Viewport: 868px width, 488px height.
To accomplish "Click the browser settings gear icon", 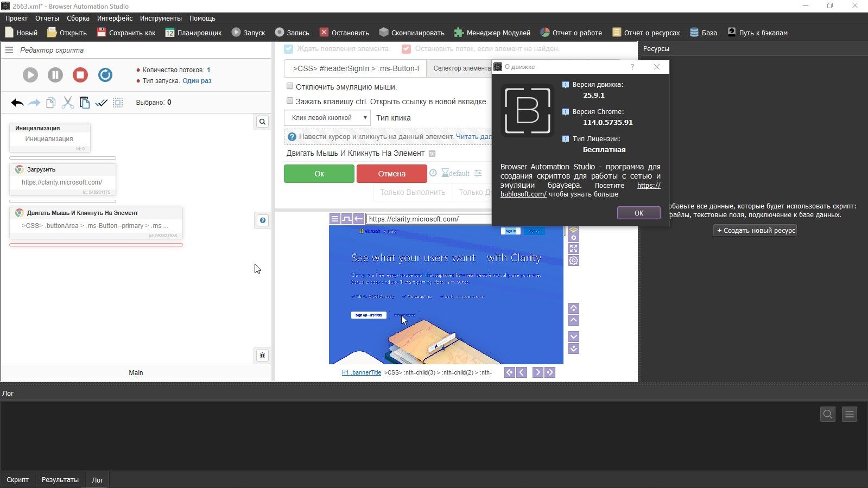I will click(x=574, y=261).
